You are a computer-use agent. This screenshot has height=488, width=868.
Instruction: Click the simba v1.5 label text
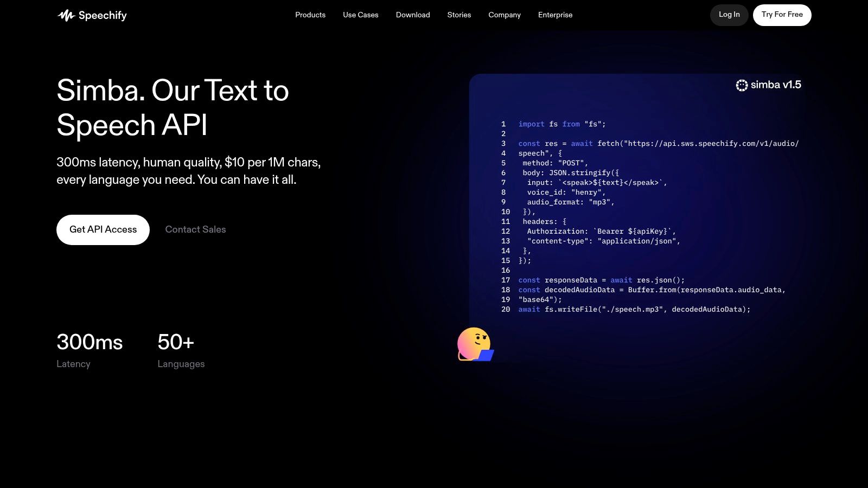[776, 85]
